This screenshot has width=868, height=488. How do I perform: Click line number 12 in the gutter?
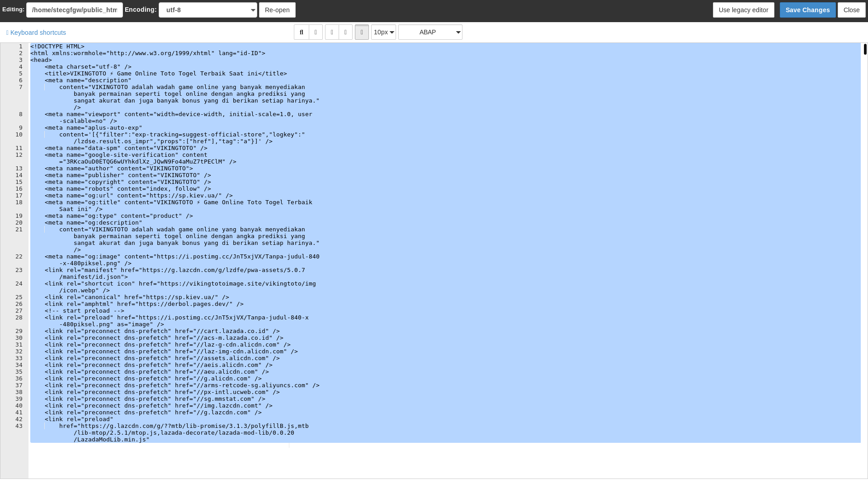coord(19,155)
